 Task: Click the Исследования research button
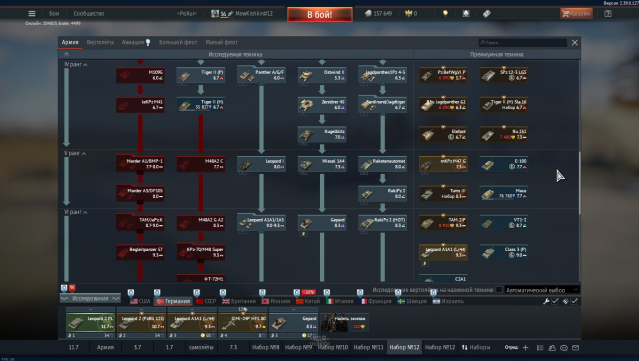click(x=90, y=298)
